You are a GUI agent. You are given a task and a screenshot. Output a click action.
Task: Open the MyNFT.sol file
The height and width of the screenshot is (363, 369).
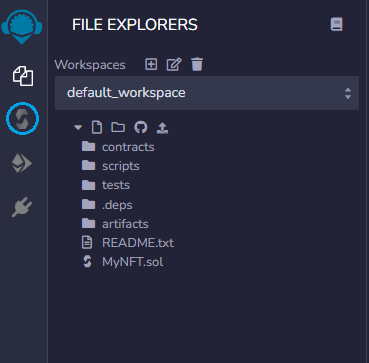[123, 262]
